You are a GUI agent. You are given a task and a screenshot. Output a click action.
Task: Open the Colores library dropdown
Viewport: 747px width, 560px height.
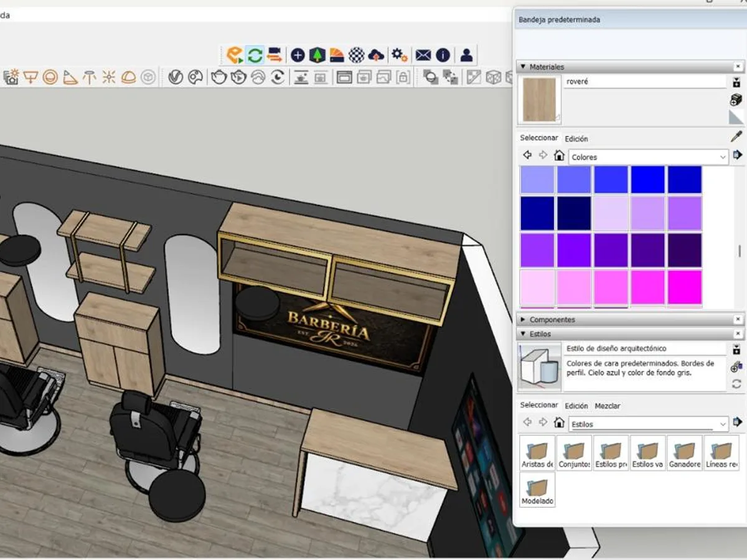tap(648, 157)
